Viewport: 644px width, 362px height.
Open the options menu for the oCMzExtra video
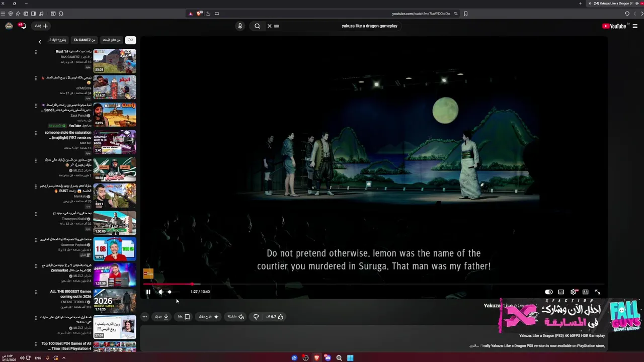(36, 78)
